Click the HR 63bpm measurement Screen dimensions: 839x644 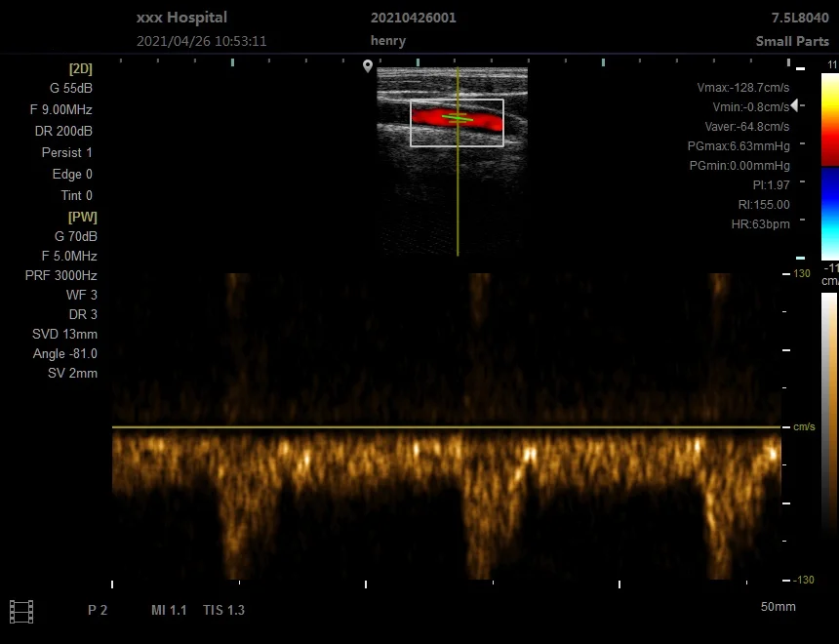pyautogui.click(x=759, y=224)
